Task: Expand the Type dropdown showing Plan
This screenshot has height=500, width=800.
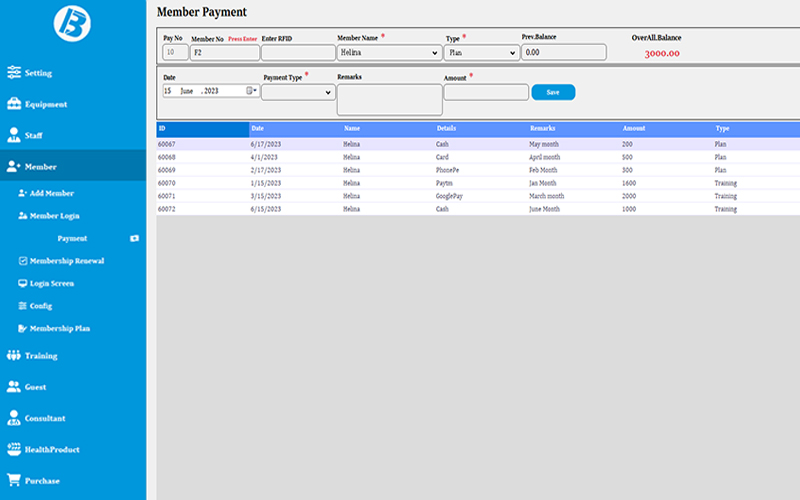Action: click(482, 53)
